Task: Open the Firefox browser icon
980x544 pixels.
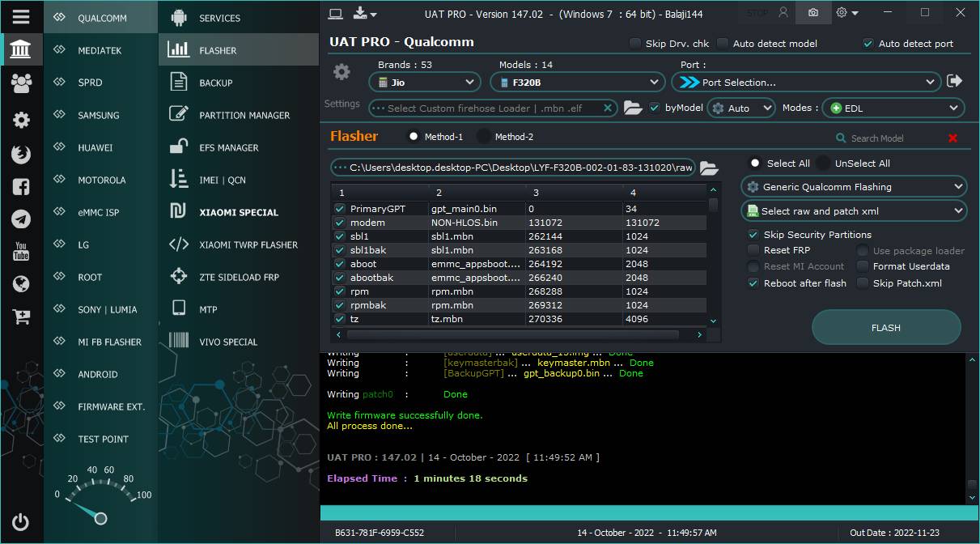Action: point(21,154)
